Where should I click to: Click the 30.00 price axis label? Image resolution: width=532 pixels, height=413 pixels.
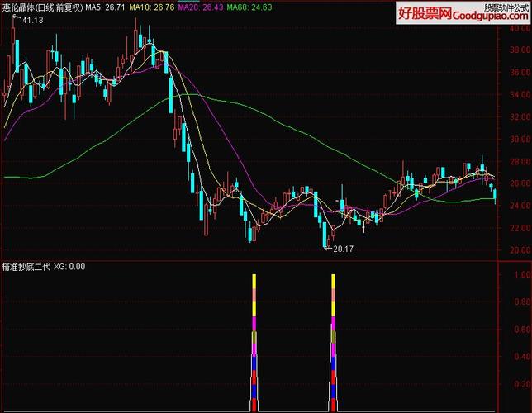point(520,139)
